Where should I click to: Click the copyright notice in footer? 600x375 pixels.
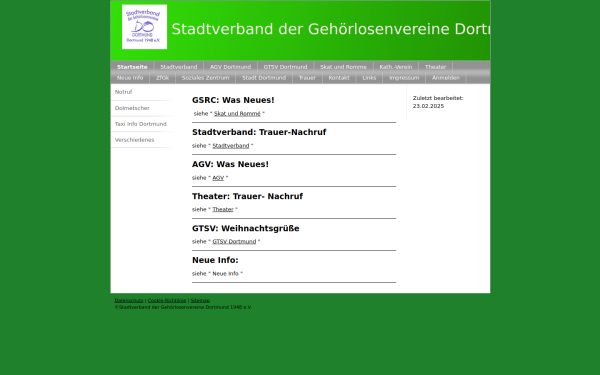click(183, 307)
